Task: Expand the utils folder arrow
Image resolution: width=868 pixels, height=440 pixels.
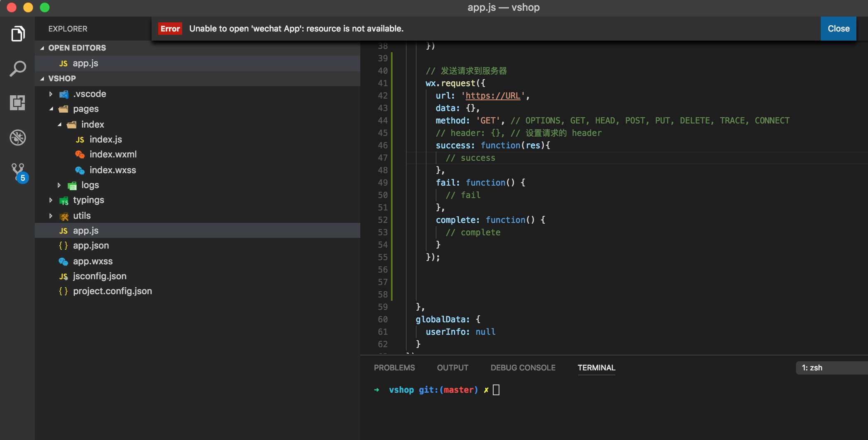Action: coord(51,216)
